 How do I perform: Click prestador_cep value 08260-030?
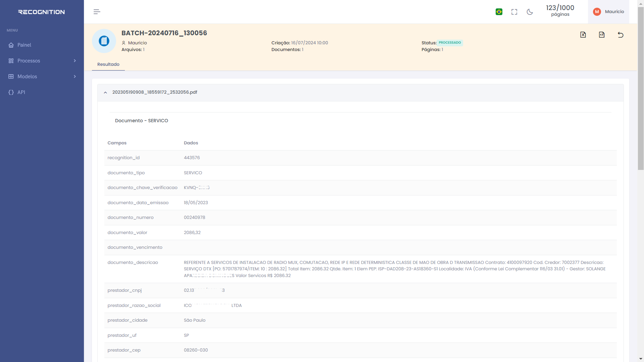tap(196, 350)
